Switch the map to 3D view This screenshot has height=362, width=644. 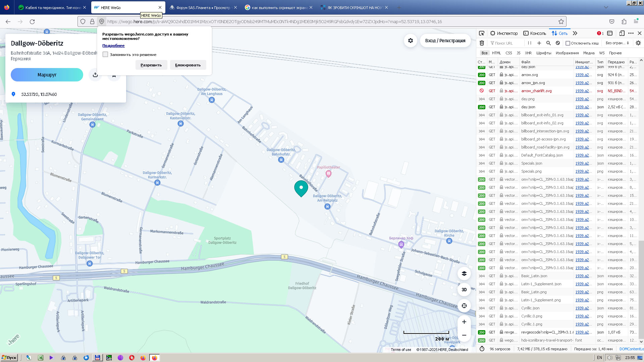[x=464, y=290]
